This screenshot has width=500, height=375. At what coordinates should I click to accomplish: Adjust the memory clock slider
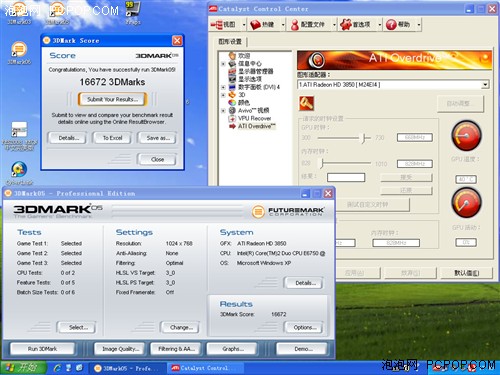[x=323, y=163]
